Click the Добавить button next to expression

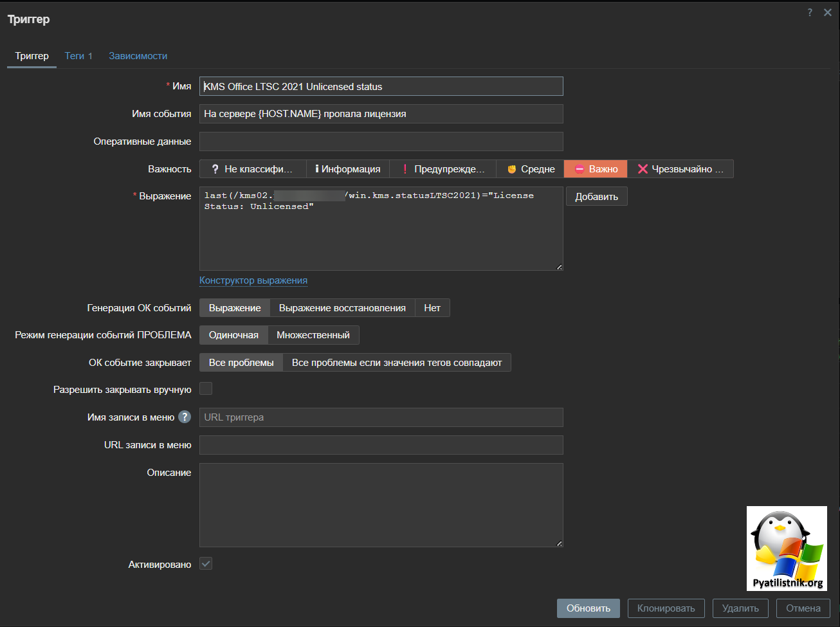click(597, 197)
